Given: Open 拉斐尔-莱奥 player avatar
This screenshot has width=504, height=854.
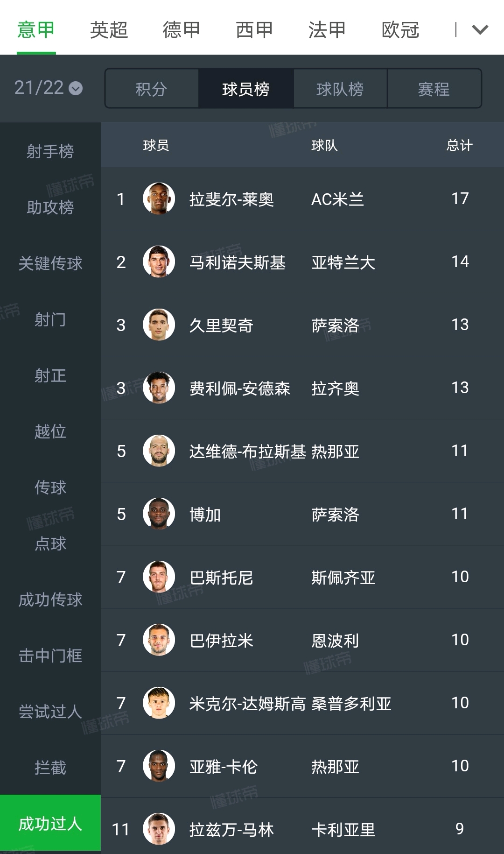Looking at the screenshot, I should [x=159, y=198].
